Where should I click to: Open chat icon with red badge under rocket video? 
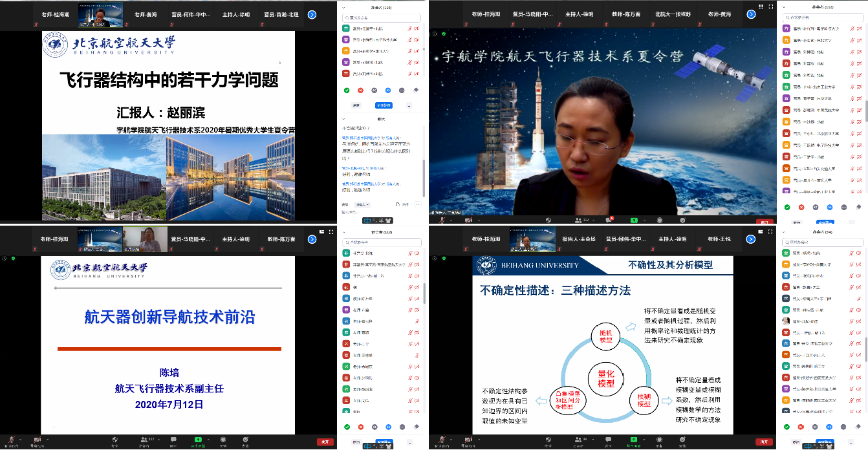point(609,220)
